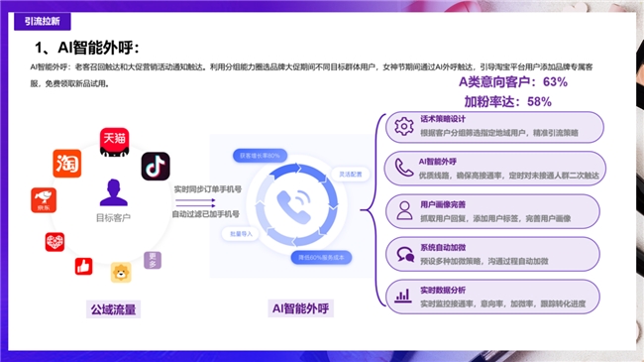The height and width of the screenshot is (362, 644).
Task: Click the 降低60%服务成本 blue pill
Action: click(321, 258)
